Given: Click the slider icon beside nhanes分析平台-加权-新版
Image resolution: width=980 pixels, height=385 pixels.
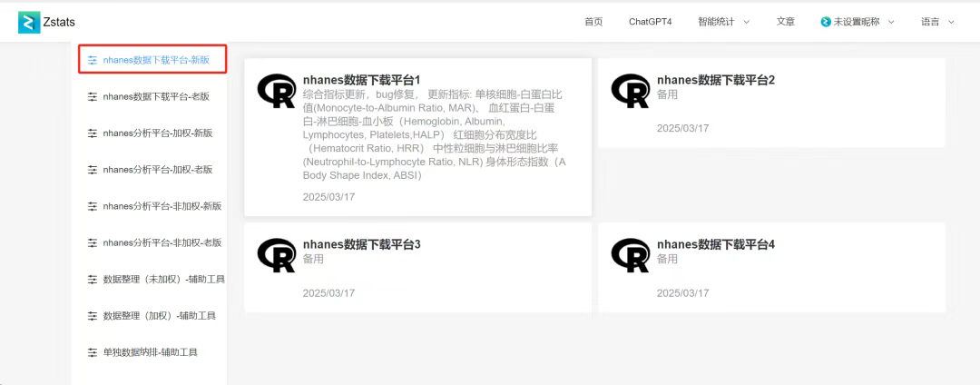Looking at the screenshot, I should coord(93,133).
